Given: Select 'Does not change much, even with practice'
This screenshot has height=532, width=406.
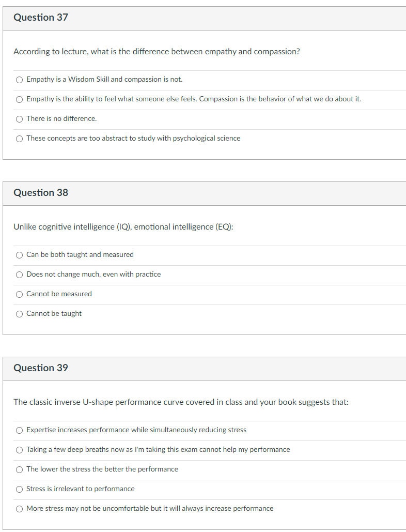Looking at the screenshot, I should (x=19, y=275).
